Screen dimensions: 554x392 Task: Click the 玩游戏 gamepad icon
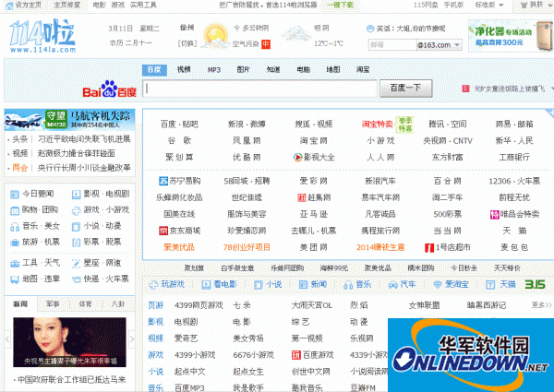click(x=153, y=284)
